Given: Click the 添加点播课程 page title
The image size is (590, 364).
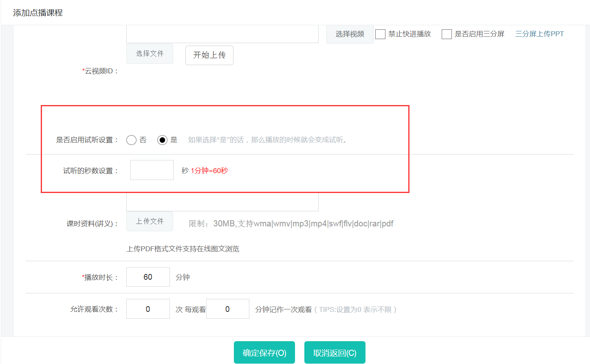Looking at the screenshot, I should 38,13.
